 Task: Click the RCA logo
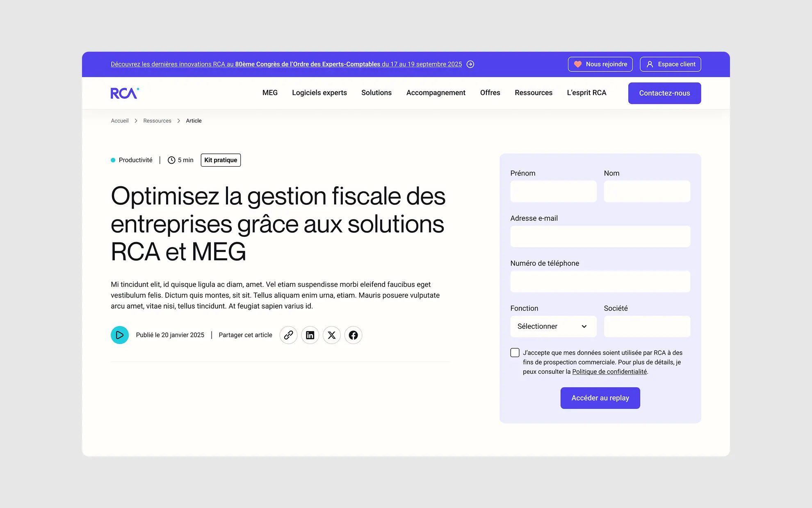click(125, 93)
